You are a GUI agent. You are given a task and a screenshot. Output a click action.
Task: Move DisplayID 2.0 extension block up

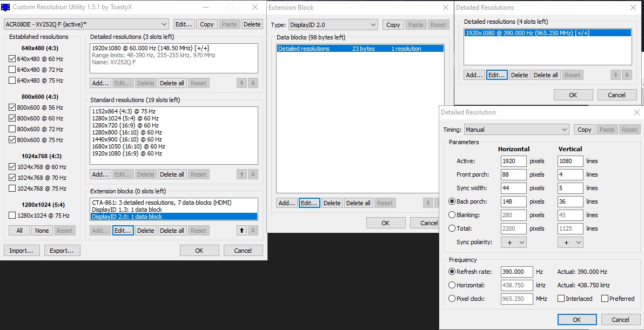click(x=242, y=231)
